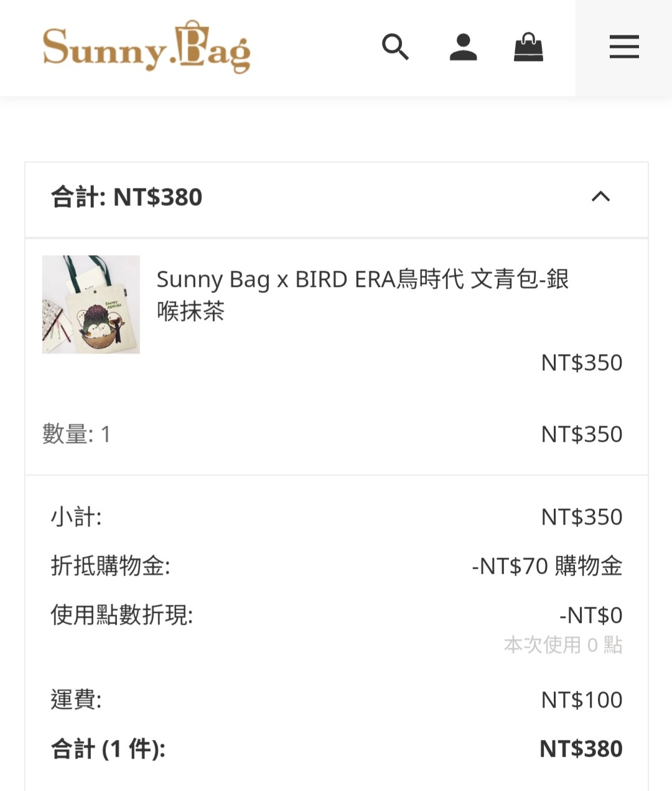The image size is (672, 791).
Task: Open the user account icon
Action: (463, 47)
